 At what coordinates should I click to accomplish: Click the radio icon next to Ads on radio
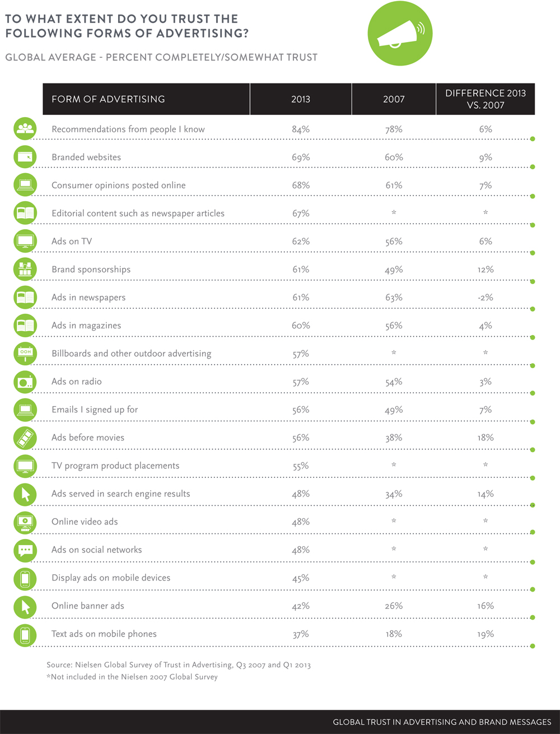(25, 382)
